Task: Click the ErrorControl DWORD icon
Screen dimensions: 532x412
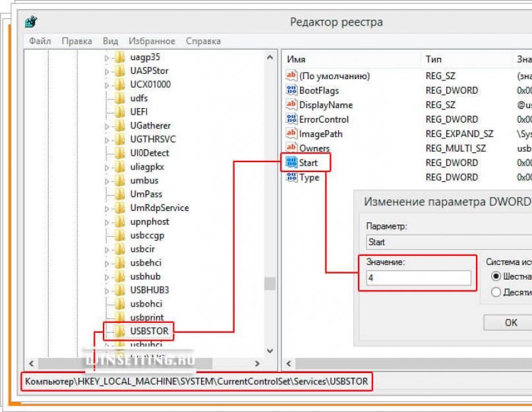Action: (x=291, y=119)
